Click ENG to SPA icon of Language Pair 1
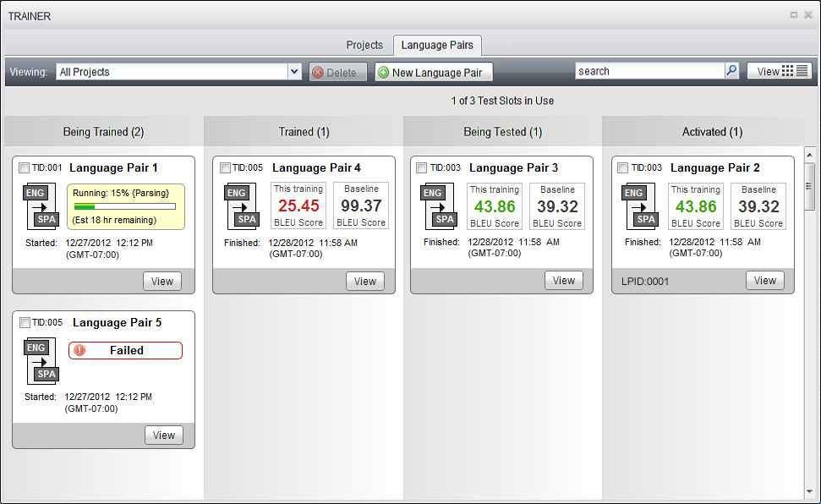Image resolution: width=821 pixels, height=504 pixels. coord(37,207)
